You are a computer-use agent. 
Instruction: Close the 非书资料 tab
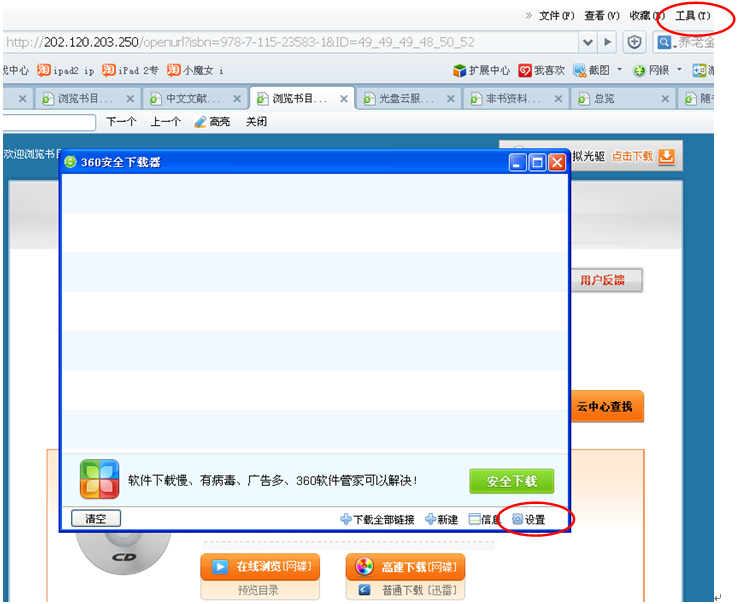pos(558,99)
